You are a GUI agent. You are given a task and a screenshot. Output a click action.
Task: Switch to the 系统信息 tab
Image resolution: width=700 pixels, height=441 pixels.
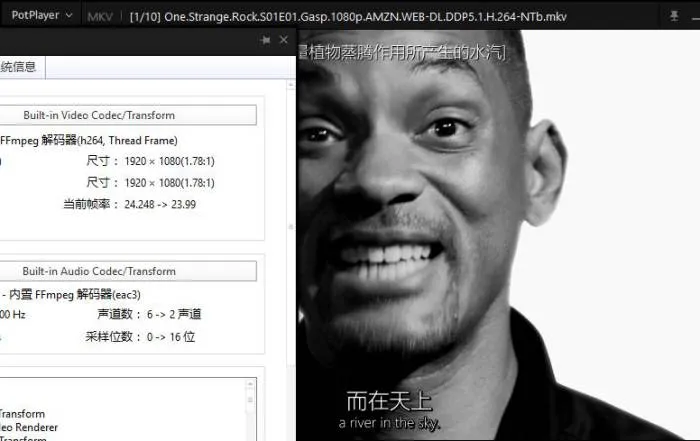click(20, 68)
